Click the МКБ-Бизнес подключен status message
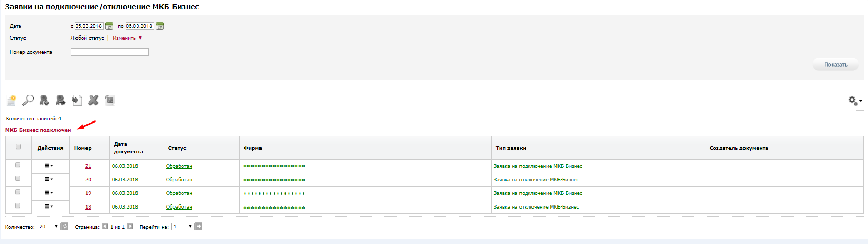Screen dimensions: 868x244 (x=38, y=130)
